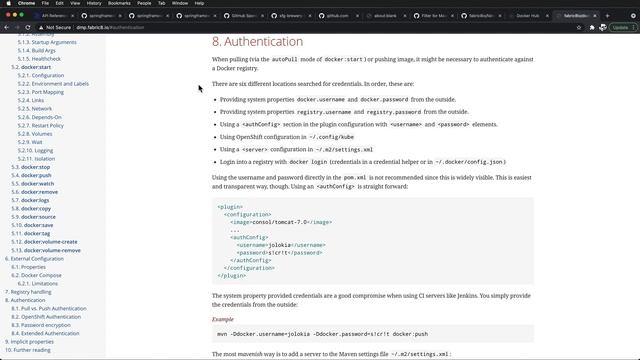Open 8.3 Password encryption link
The image size is (640, 360).
[x=41, y=325]
